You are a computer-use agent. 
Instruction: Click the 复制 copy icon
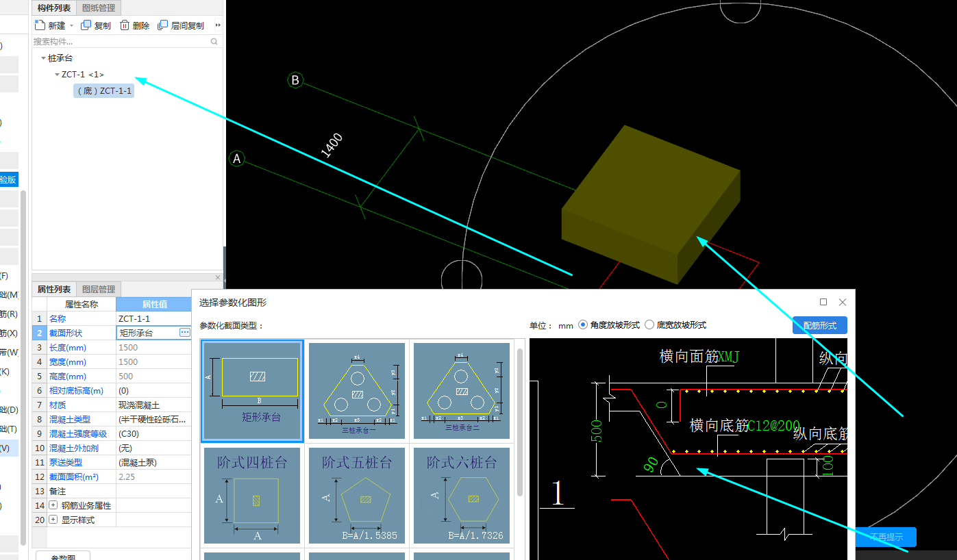[86, 25]
